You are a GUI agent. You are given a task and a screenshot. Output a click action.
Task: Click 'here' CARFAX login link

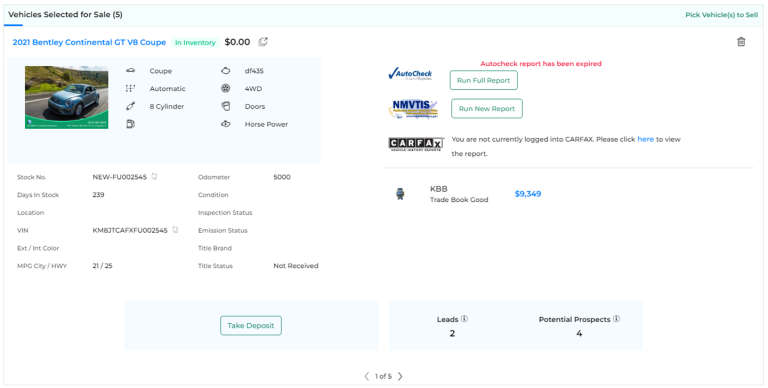(646, 139)
